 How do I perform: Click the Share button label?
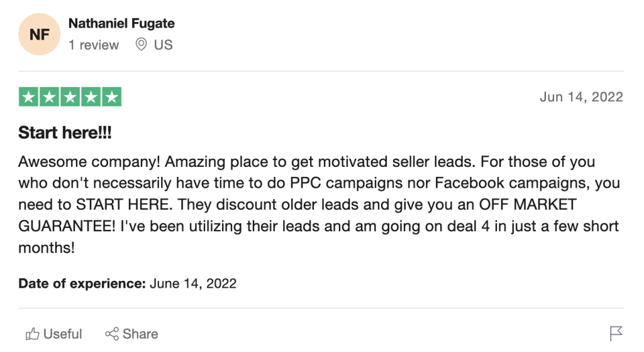(x=140, y=334)
